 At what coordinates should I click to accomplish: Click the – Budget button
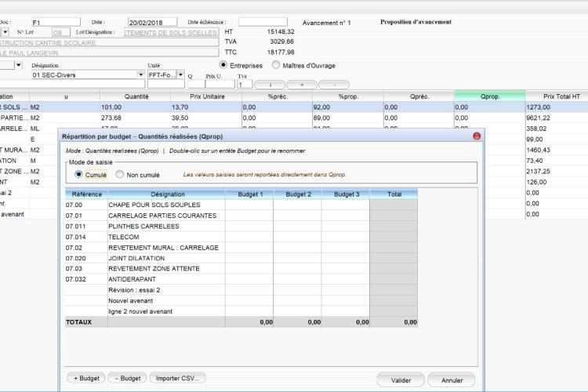[x=128, y=378]
